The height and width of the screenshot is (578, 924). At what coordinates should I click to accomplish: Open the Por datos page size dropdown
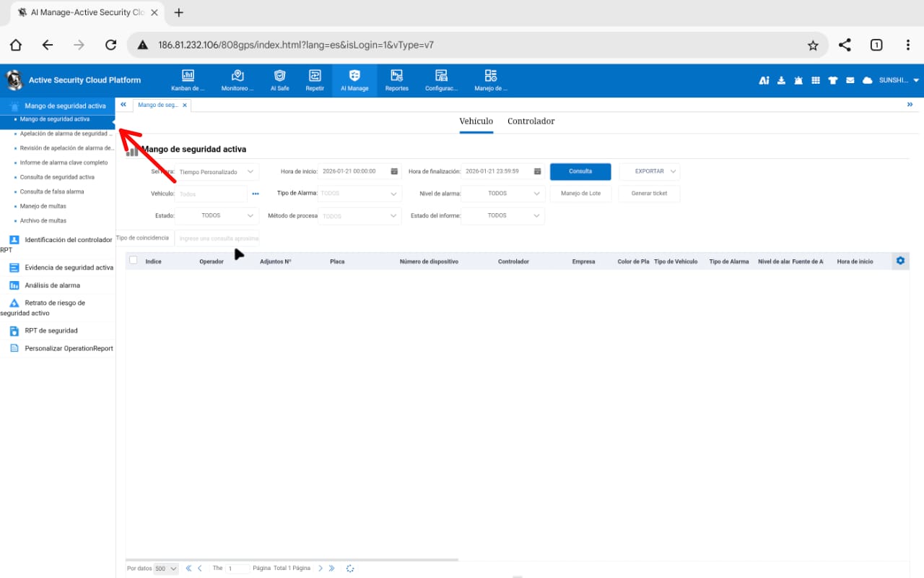[166, 569]
